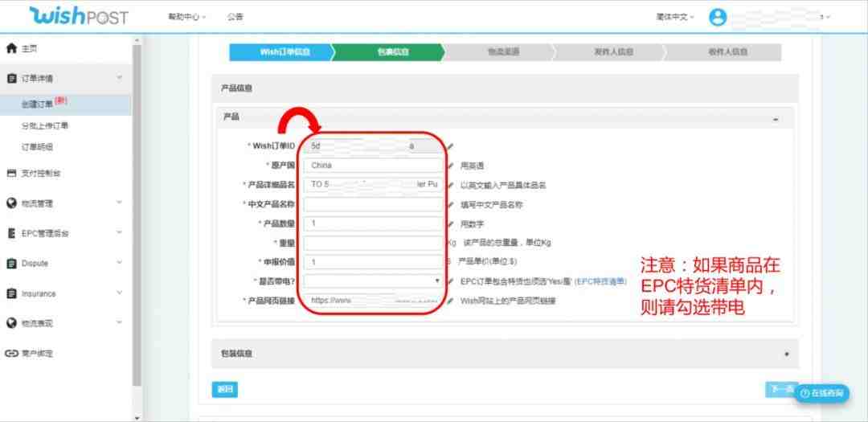Image resolution: width=868 pixels, height=422 pixels.
Task: Click the blue back button
Action: (x=225, y=389)
